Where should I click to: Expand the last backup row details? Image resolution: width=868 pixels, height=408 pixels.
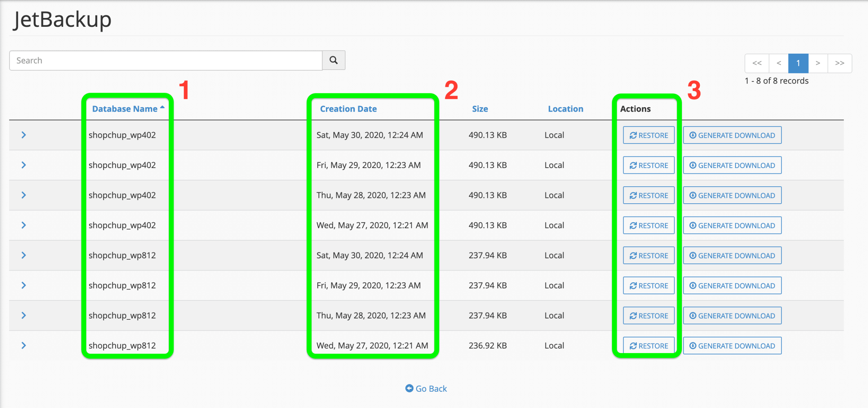click(x=24, y=346)
